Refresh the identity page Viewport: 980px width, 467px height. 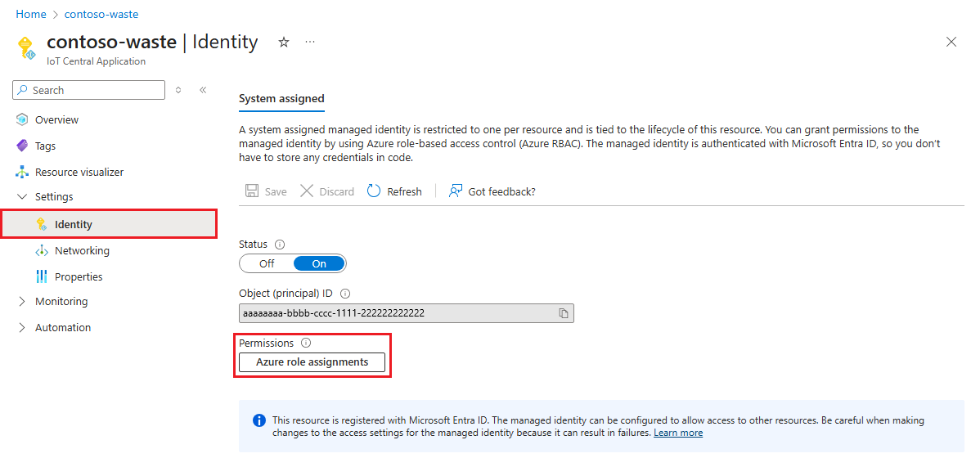[394, 191]
